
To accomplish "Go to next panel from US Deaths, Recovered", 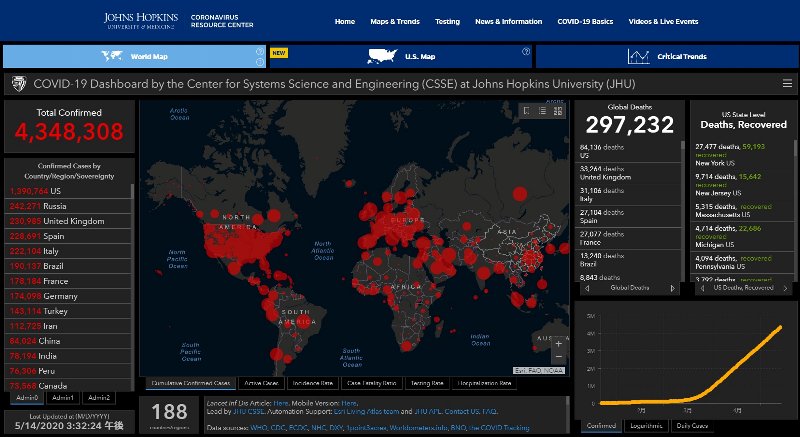I will point(785,288).
